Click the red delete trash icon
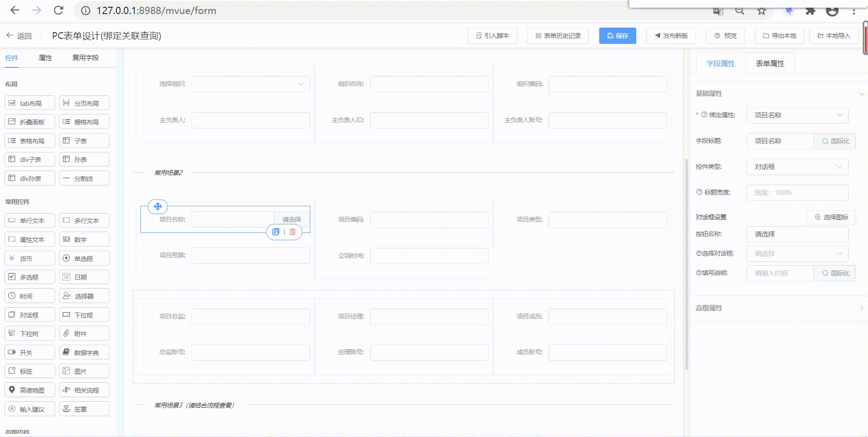 click(293, 232)
